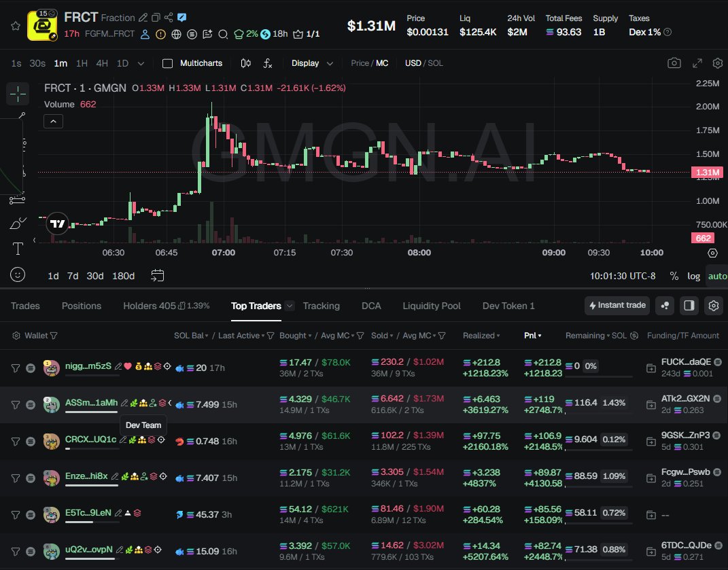
Task: Toggle log scale on chart
Action: (693, 277)
